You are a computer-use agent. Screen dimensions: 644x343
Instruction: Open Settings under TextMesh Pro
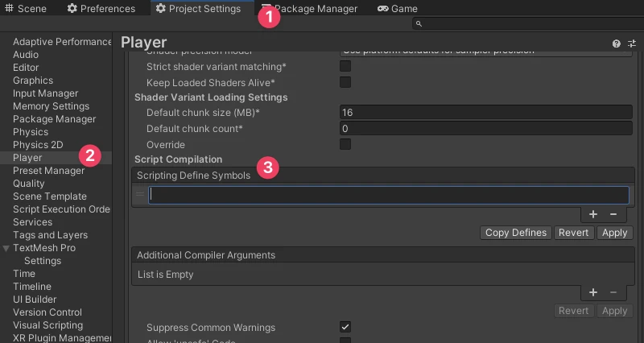pyautogui.click(x=43, y=260)
